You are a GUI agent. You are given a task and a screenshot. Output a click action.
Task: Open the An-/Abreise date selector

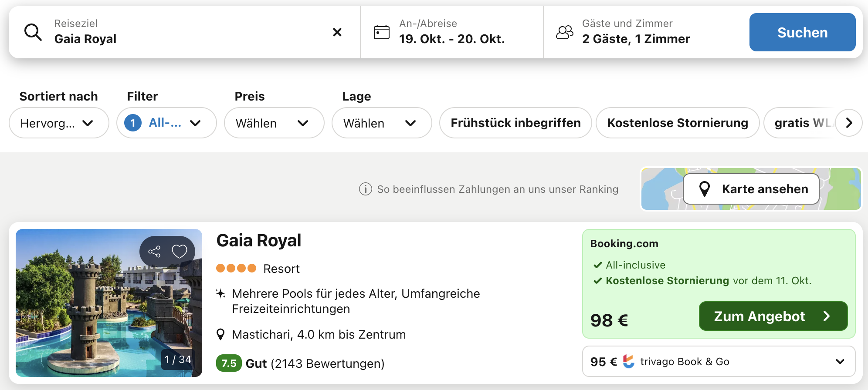452,32
